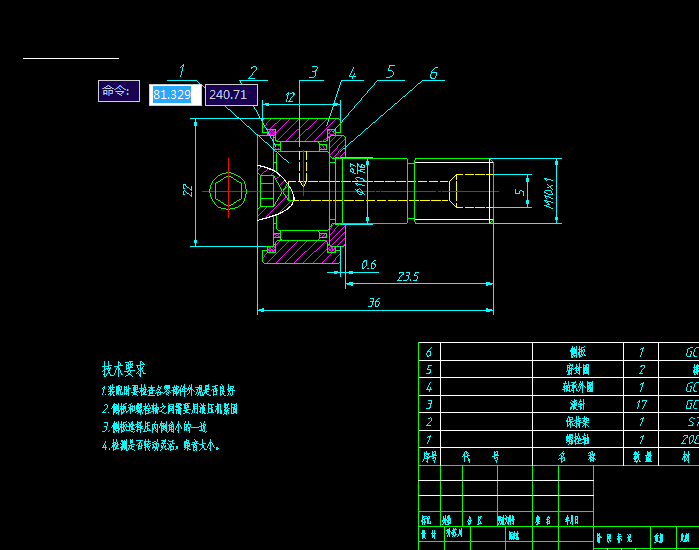Click the 阶段标记 title block cell
The width and height of the screenshot is (699, 550).
(x=621, y=538)
